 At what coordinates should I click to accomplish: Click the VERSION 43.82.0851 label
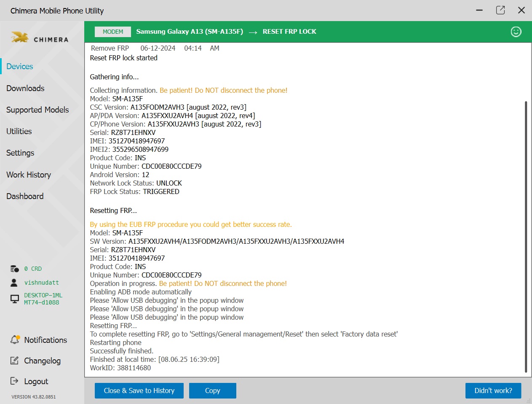point(34,397)
